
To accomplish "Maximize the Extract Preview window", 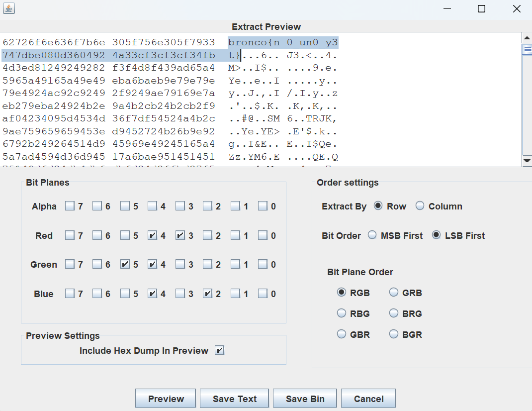I will [481, 9].
